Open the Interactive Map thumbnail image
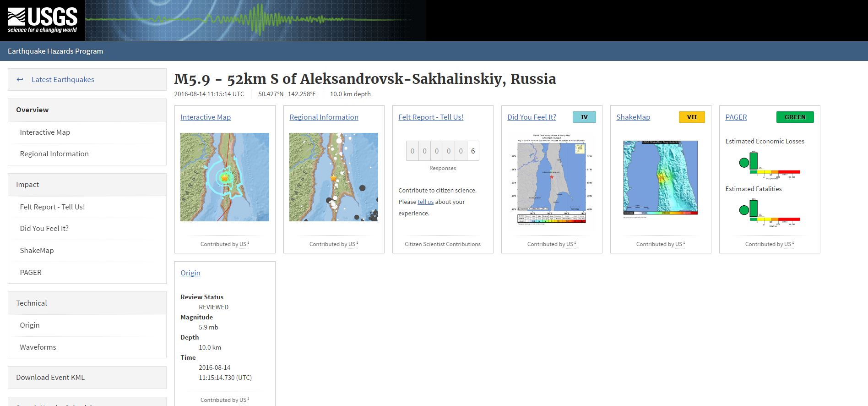The width and height of the screenshot is (868, 406). [x=224, y=177]
